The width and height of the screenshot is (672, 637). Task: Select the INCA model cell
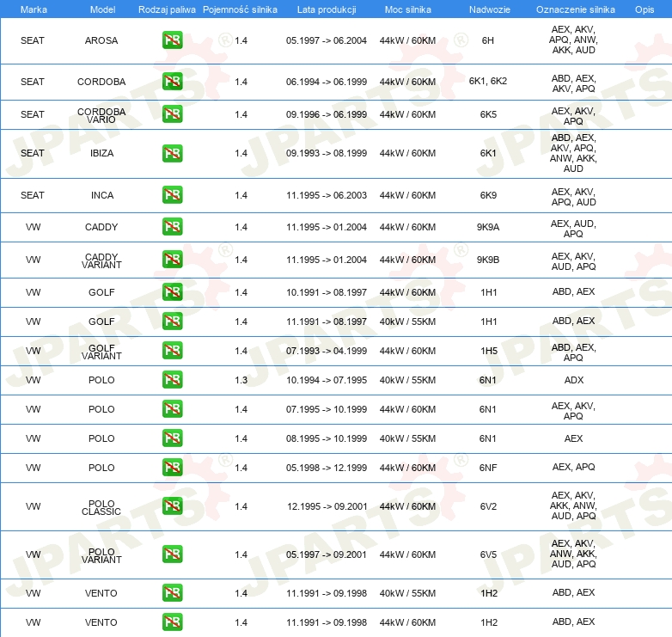[102, 195]
